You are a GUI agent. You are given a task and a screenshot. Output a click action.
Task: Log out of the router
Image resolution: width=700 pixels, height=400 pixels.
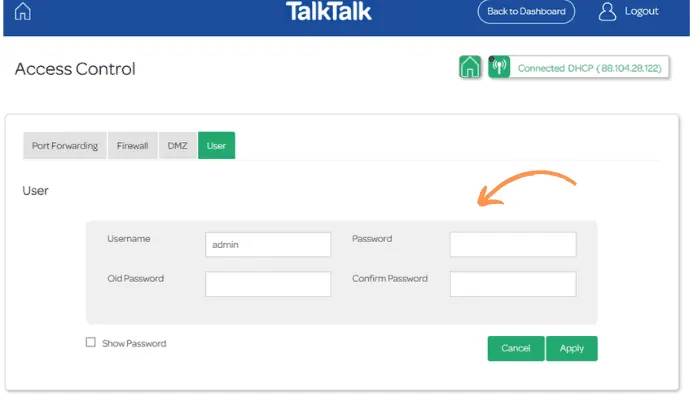tap(641, 11)
